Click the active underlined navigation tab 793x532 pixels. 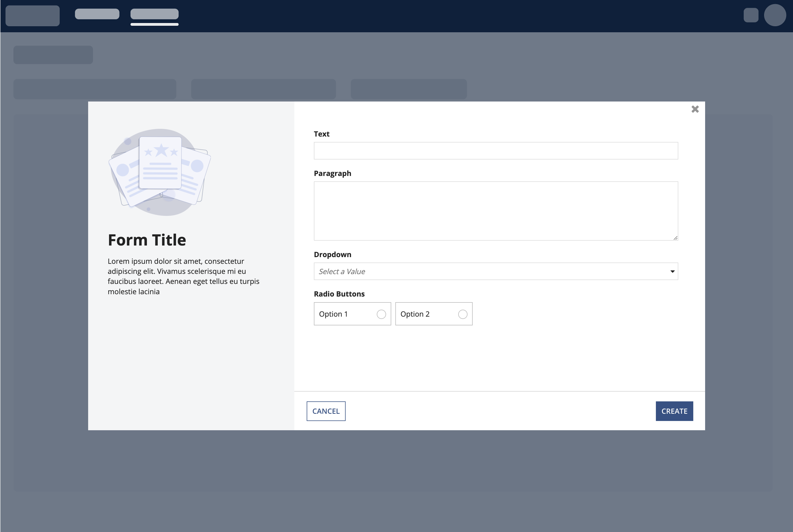coord(154,14)
